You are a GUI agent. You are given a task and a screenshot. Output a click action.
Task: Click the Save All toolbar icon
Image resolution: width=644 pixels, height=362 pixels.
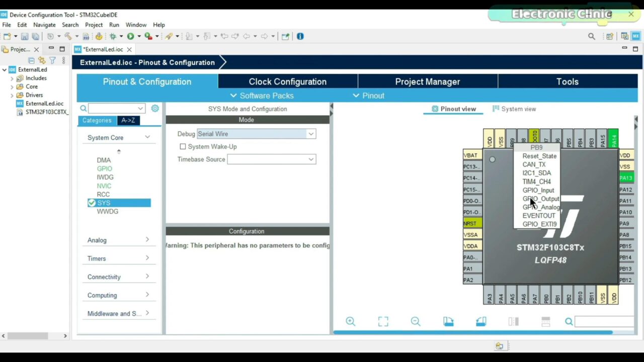coord(35,36)
